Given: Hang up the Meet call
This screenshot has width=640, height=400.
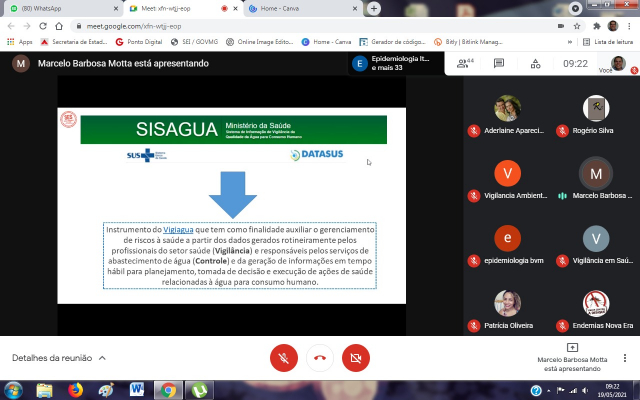Looking at the screenshot, I should [x=320, y=358].
